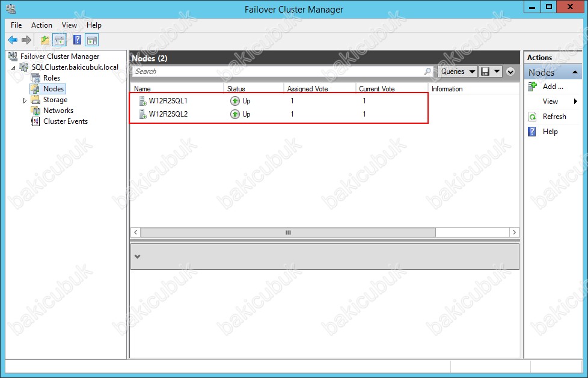
Task: Open the View menu
Action: coord(69,25)
